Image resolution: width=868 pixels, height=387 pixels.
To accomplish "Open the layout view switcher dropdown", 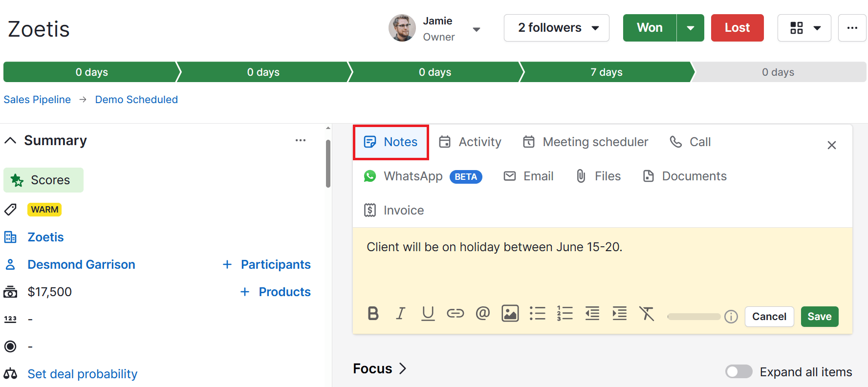I will point(804,28).
